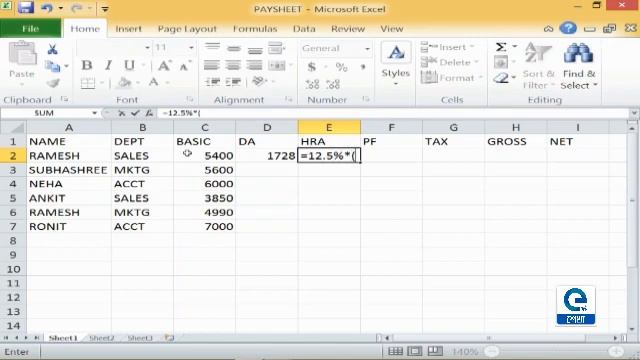The width and height of the screenshot is (640, 360).
Task: Click the Clear eraser icon
Action: tap(501, 78)
